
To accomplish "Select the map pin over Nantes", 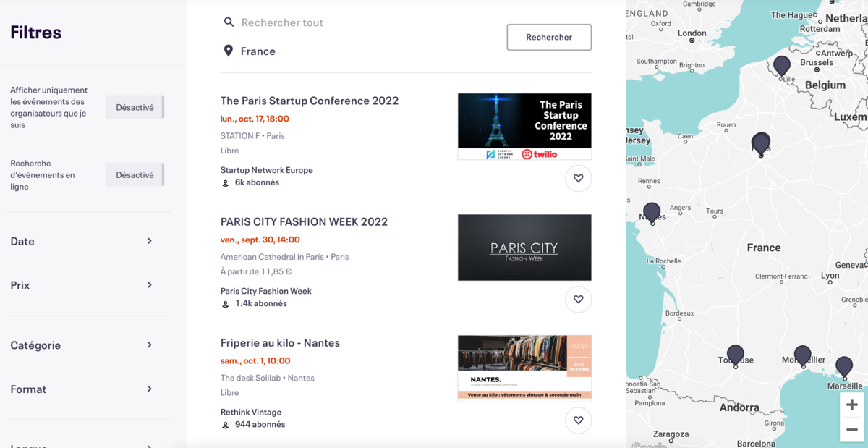I will coord(652,213).
